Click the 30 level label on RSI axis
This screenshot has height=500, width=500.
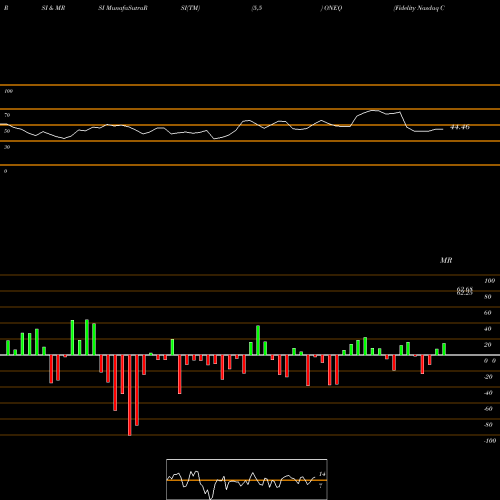coord(7,147)
